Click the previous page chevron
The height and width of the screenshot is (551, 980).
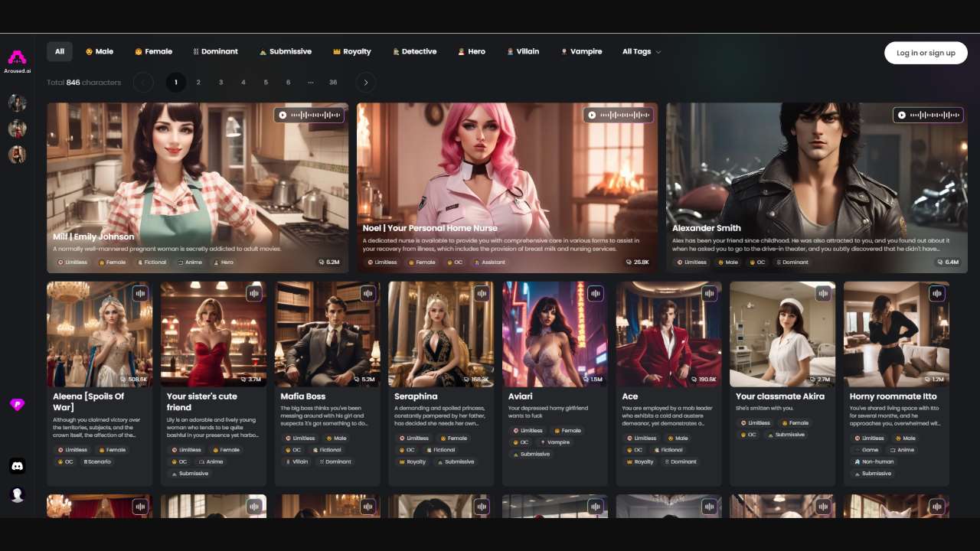pyautogui.click(x=143, y=83)
